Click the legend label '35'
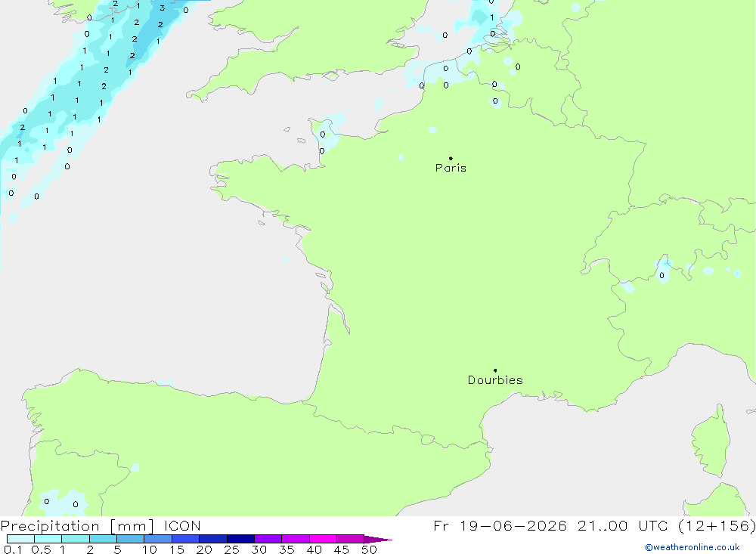 click(287, 549)
